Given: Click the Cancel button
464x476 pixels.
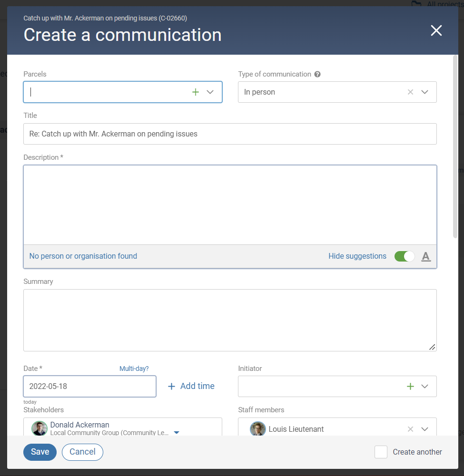Looking at the screenshot, I should [x=82, y=452].
